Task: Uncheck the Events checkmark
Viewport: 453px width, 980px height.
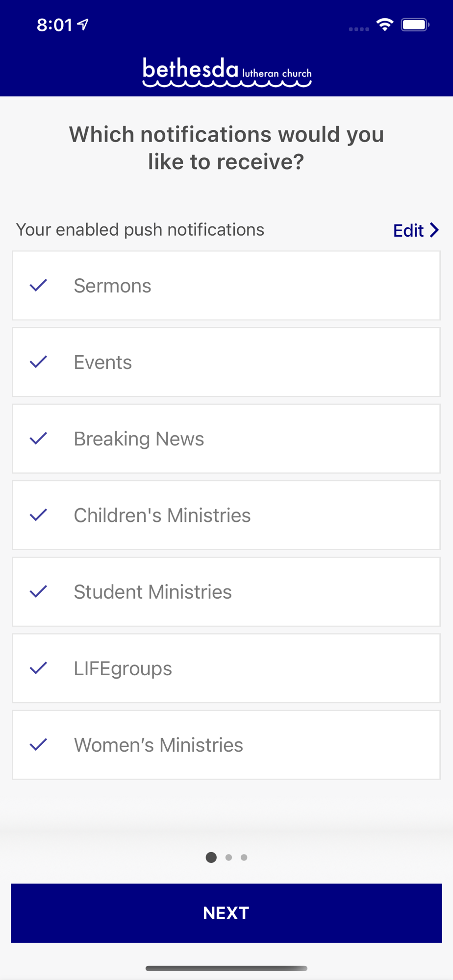Action: coord(38,362)
